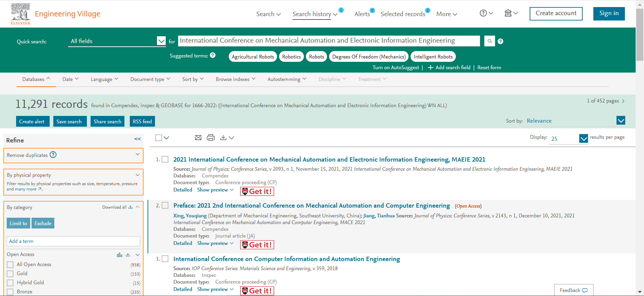Open physical property many more link icon
Image resolution: width=644 pixels, height=296 pixels.
[40, 189]
